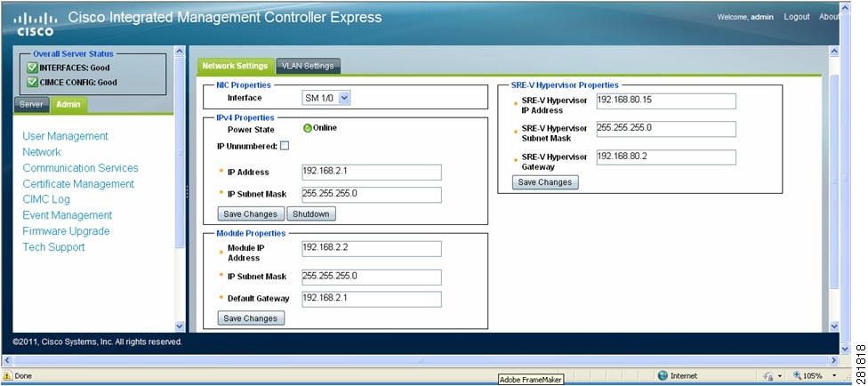Screen dimensions: 868x386
Task: Click sidebar scrollbar up arrow
Action: (180, 52)
